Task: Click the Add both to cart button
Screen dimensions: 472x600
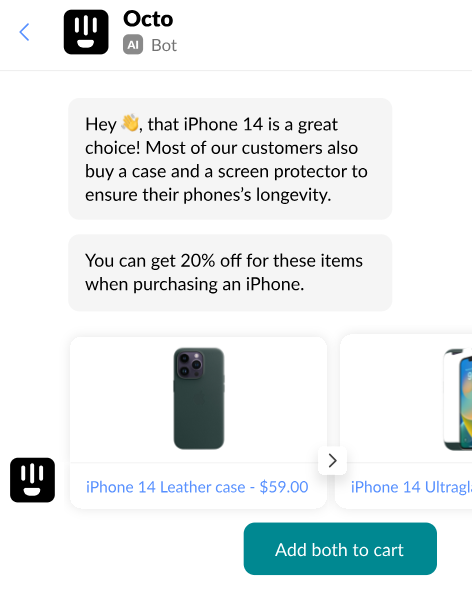Action: 340,549
